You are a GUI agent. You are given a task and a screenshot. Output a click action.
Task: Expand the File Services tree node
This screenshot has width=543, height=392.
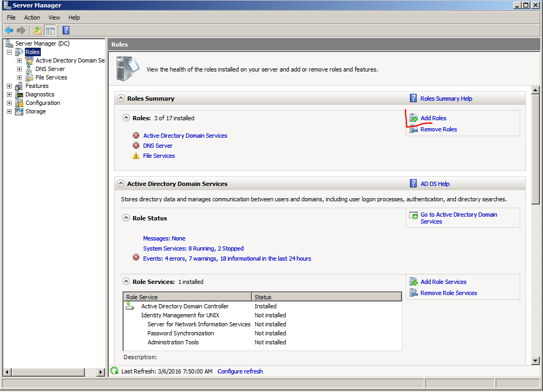(x=20, y=77)
